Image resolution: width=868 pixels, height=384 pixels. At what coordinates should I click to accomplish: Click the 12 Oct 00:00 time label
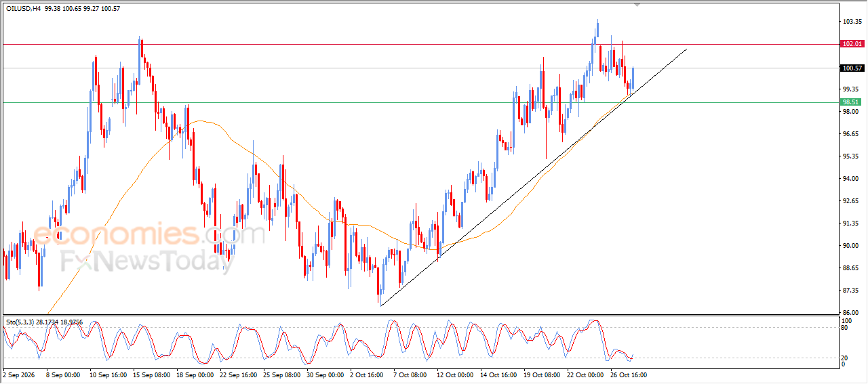[x=455, y=375]
